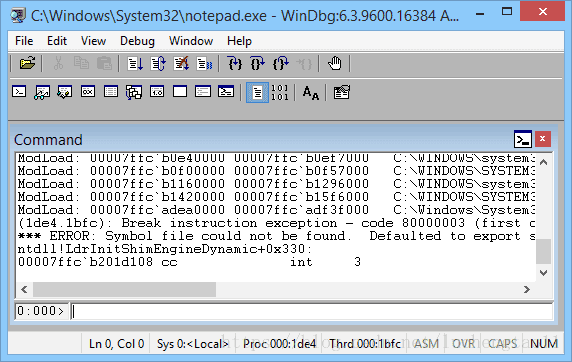Click the Stop Debugging icon
This screenshot has width=572, height=362.
click(181, 63)
